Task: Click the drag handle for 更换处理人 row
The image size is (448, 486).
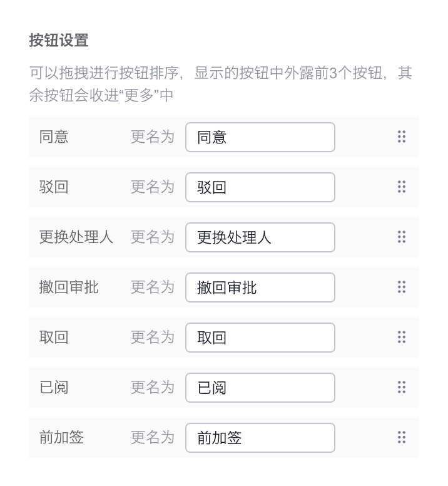Action: click(x=402, y=237)
